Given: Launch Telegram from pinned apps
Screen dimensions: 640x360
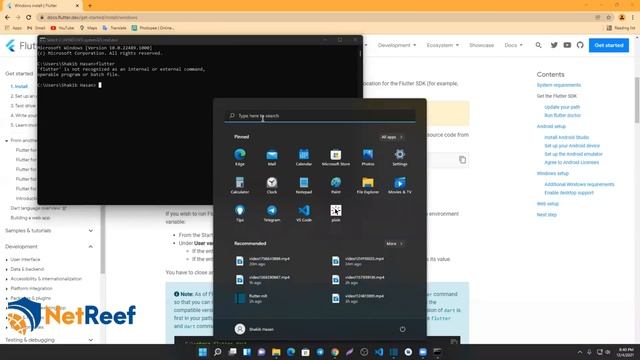Looking at the screenshot, I should click(x=272, y=213).
